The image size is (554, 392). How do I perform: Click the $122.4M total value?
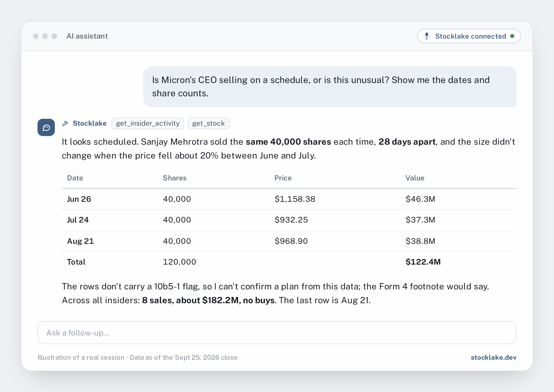[x=423, y=262]
